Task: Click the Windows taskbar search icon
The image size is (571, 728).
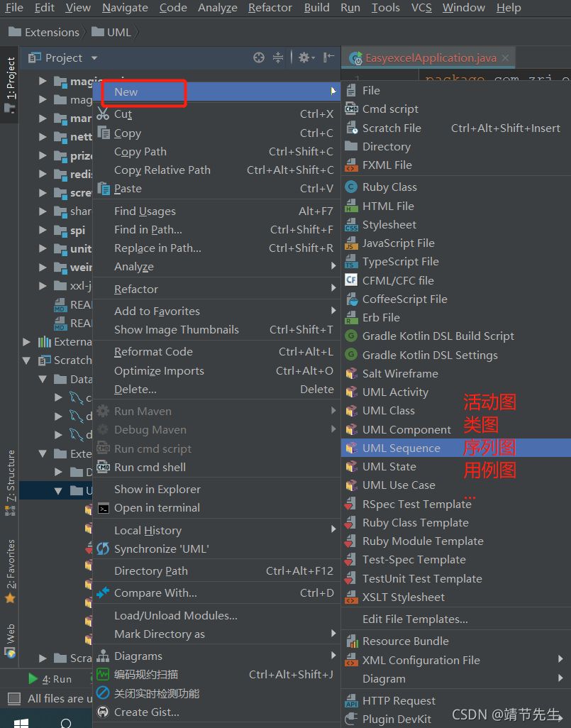Action: [x=66, y=723]
